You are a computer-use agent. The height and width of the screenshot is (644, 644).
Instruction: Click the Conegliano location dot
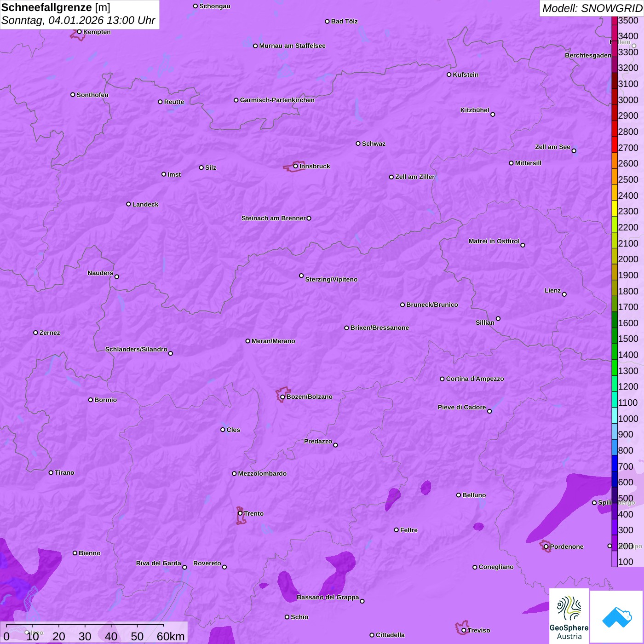[475, 567]
